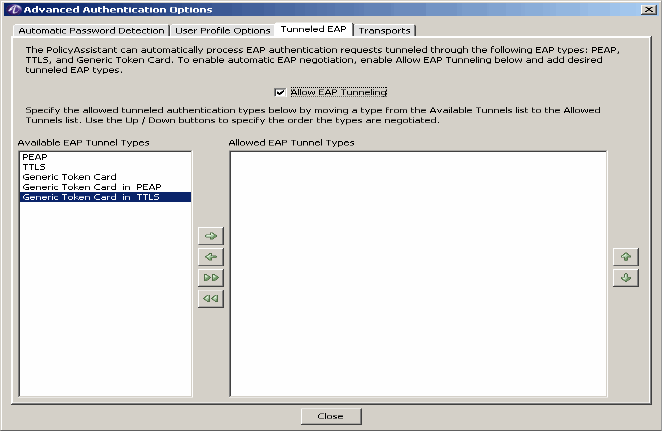Open the Automatic Password Detection tab

point(91,30)
